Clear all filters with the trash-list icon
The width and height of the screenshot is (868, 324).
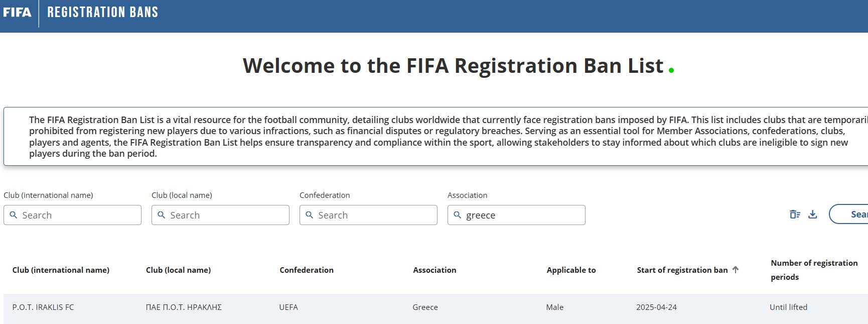pos(795,214)
